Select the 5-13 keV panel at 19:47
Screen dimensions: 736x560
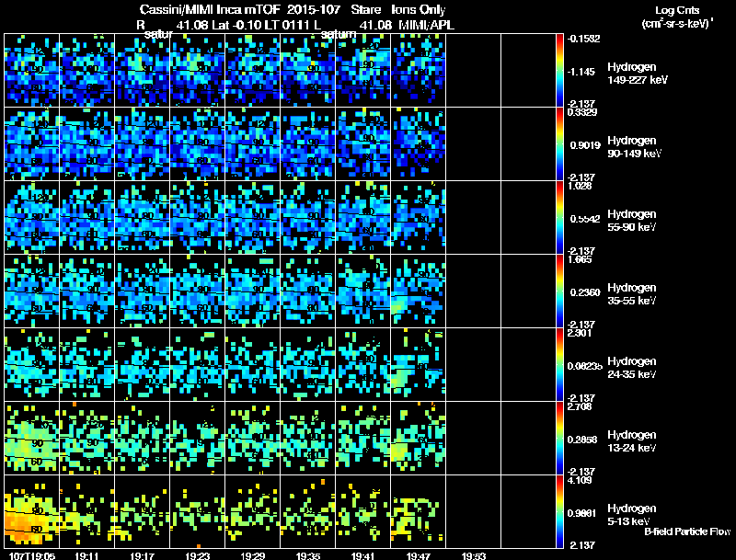tap(419, 511)
